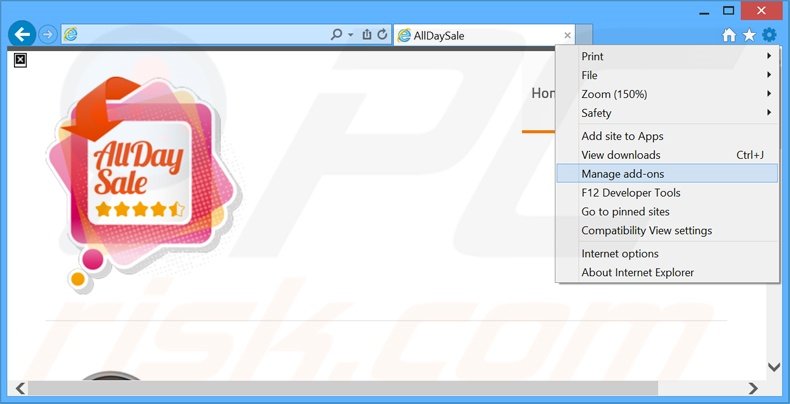This screenshot has height=404, width=790.
Task: Expand the Safety submenu arrow
Action: click(769, 112)
